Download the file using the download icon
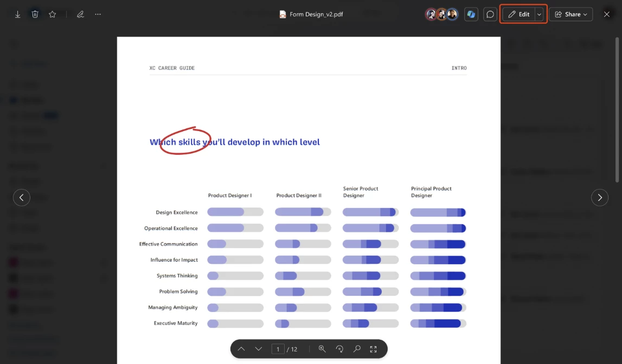 [x=17, y=14]
